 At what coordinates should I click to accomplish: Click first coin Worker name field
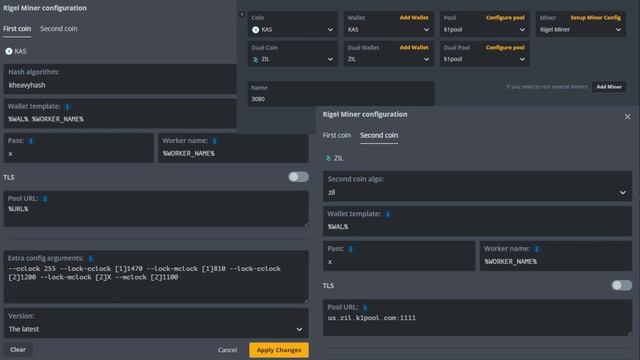(x=233, y=147)
